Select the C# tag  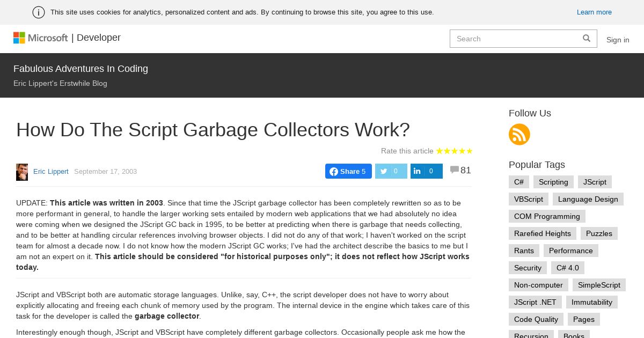pyautogui.click(x=519, y=182)
